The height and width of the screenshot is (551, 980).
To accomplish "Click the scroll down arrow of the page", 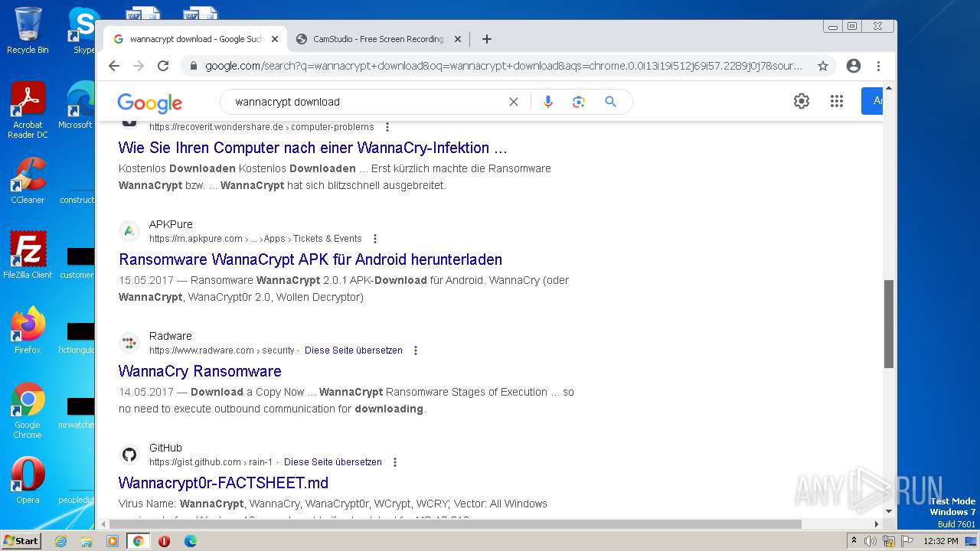I will coord(889,511).
